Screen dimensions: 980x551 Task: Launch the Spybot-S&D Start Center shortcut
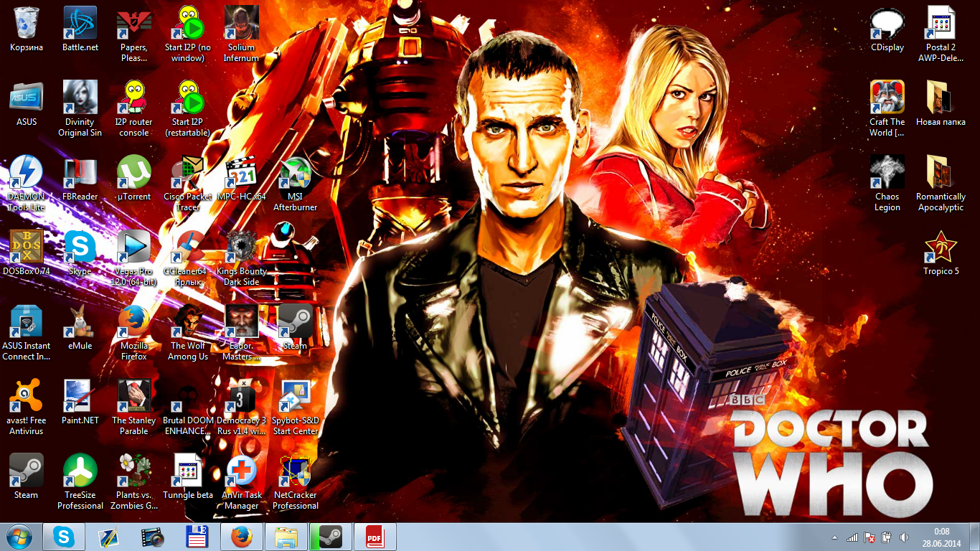[296, 408]
